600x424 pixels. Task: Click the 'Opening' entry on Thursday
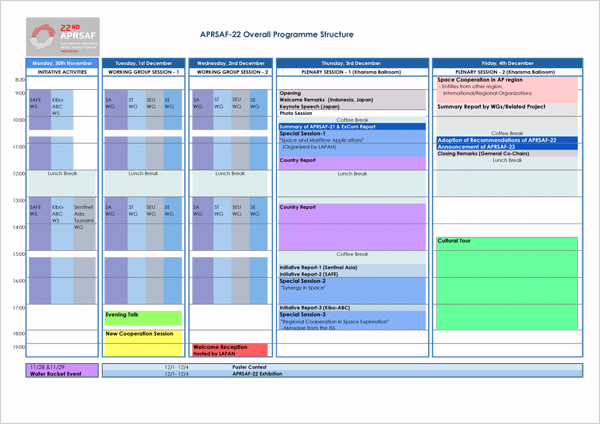click(290, 93)
